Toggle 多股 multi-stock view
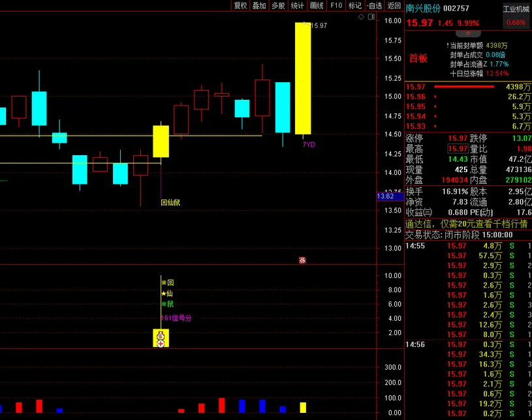 click(x=278, y=5)
